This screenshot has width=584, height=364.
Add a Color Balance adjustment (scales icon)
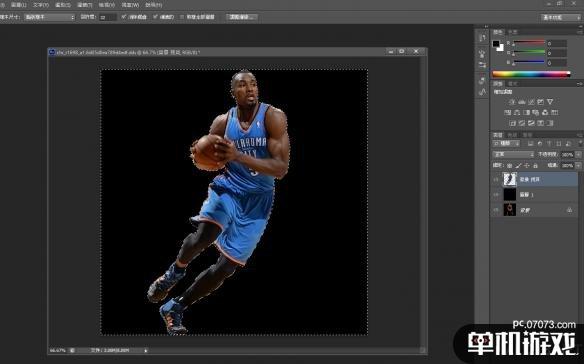[517, 113]
